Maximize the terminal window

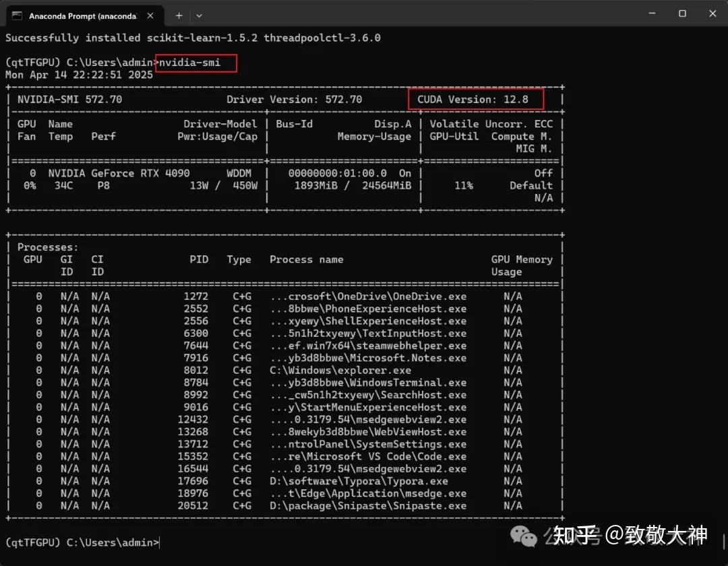[x=682, y=13]
